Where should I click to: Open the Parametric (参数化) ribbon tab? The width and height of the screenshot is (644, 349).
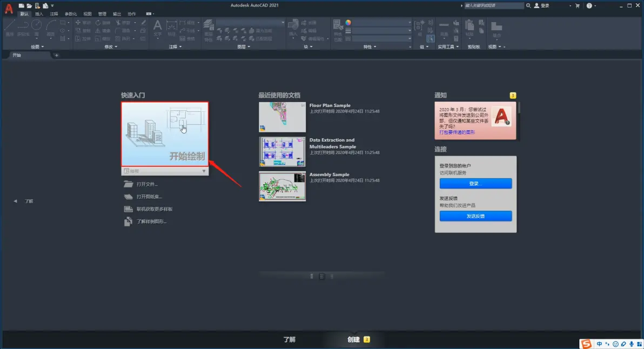point(71,14)
